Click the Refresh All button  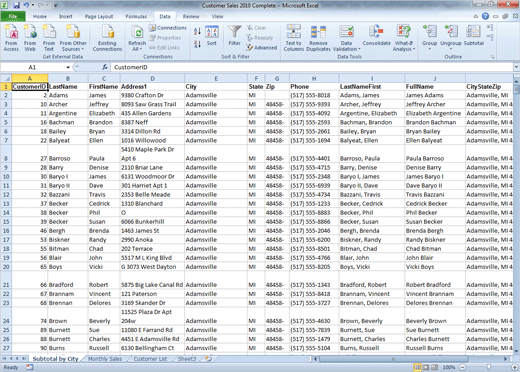click(137, 38)
